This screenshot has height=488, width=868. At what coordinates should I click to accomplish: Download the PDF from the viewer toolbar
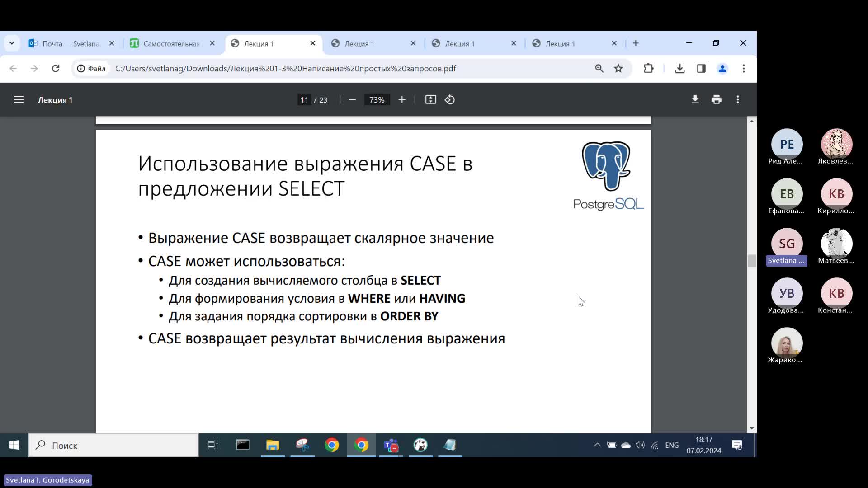tap(695, 99)
